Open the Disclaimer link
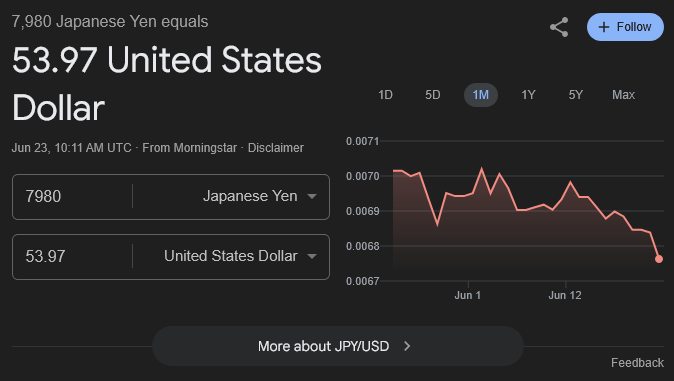This screenshot has height=381, width=674. (276, 148)
